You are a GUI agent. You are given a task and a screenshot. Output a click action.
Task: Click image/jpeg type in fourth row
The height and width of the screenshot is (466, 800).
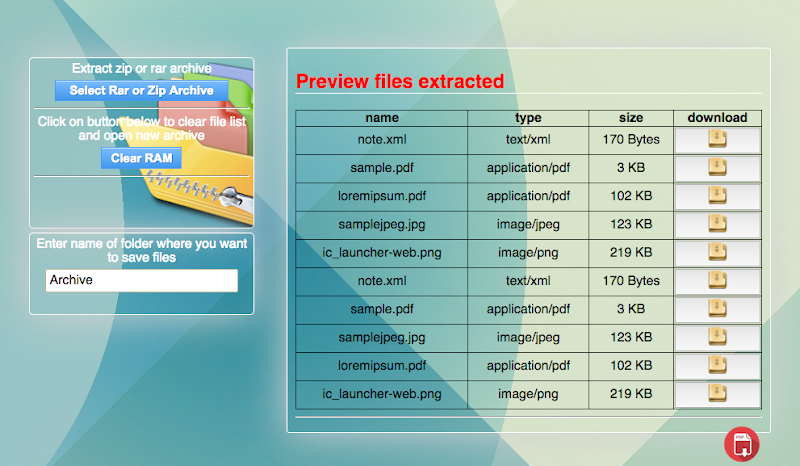pyautogui.click(x=528, y=224)
